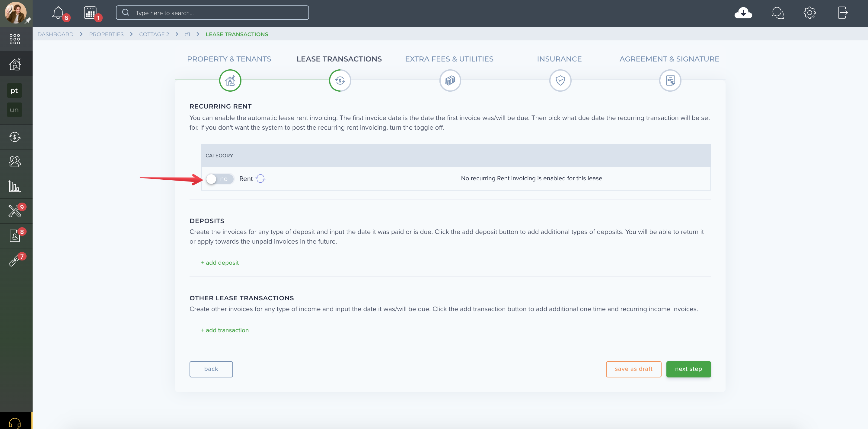Click '+ add deposit' link

coord(220,263)
